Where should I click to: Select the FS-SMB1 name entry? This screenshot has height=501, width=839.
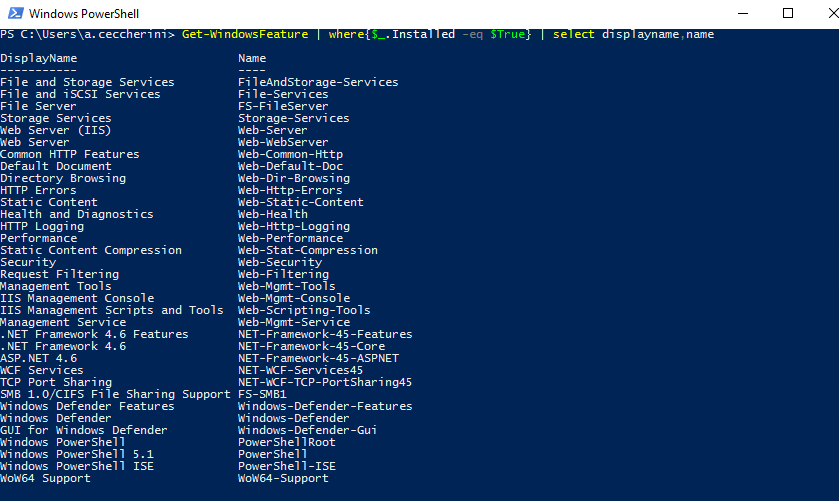[x=262, y=394]
